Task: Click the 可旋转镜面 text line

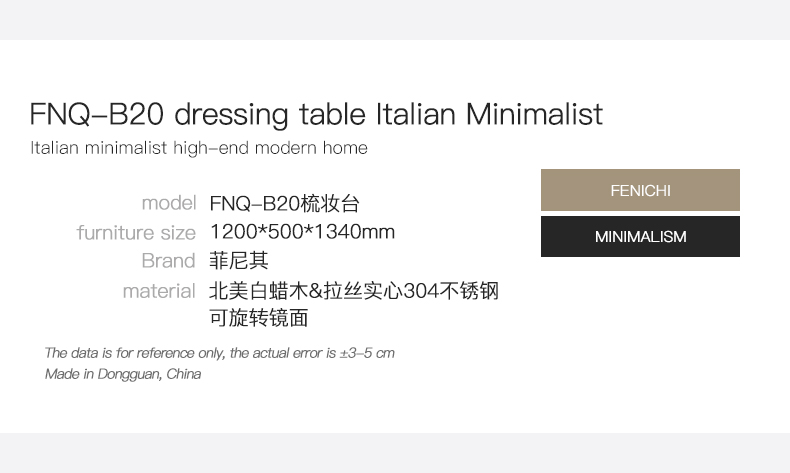Action: (258, 318)
